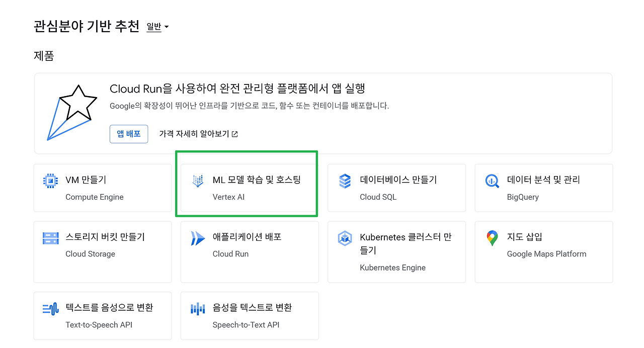Click the Compute Engine chip icon
This screenshot has width=644, height=348.
pyautogui.click(x=50, y=181)
